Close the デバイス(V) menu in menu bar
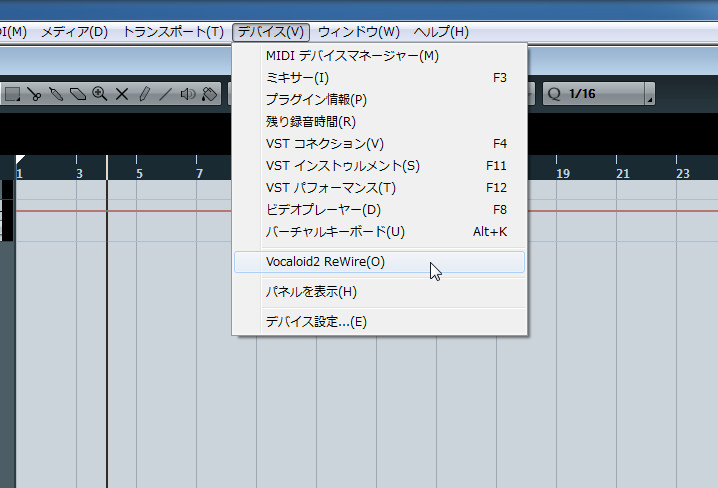718x488 pixels. pos(271,32)
